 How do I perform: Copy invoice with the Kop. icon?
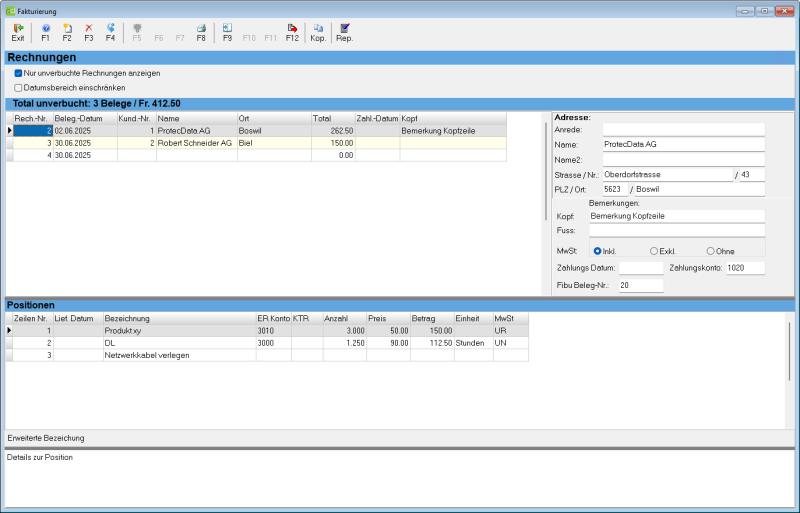[x=318, y=32]
